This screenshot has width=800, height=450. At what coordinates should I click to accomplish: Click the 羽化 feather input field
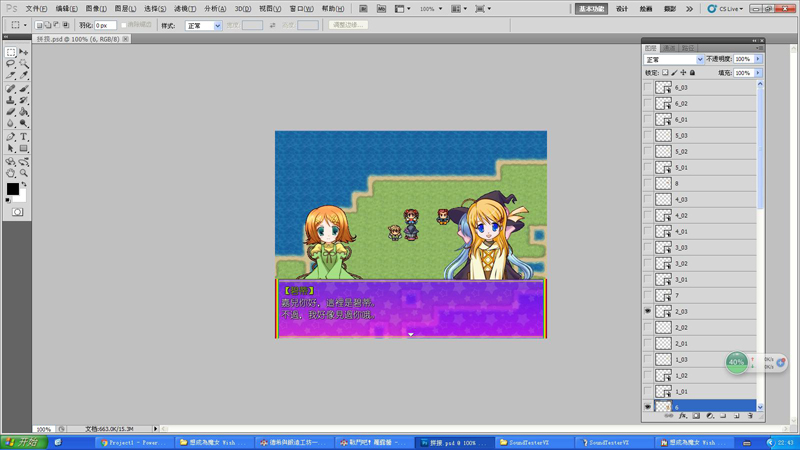click(x=105, y=25)
